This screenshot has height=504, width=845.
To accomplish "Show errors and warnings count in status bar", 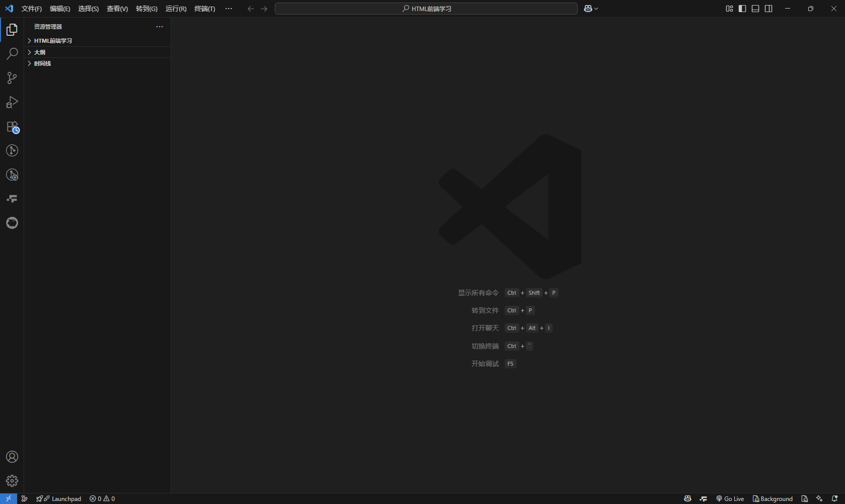I will click(102, 498).
